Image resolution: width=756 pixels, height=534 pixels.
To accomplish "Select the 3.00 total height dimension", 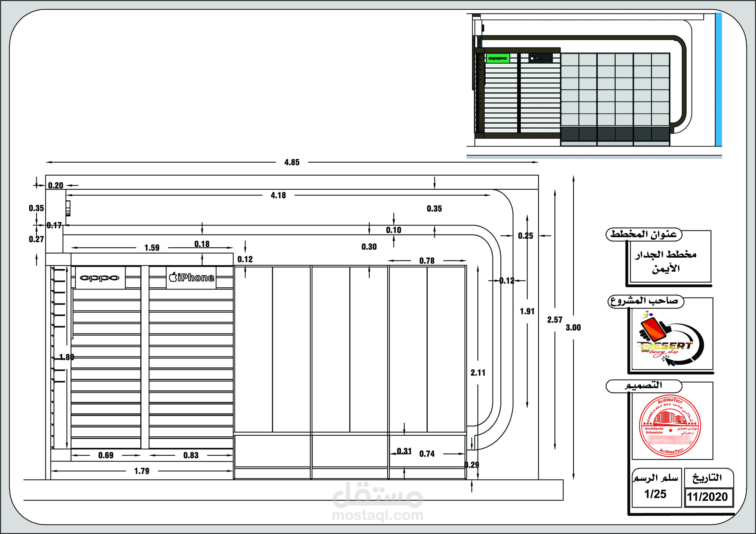I will (573, 327).
